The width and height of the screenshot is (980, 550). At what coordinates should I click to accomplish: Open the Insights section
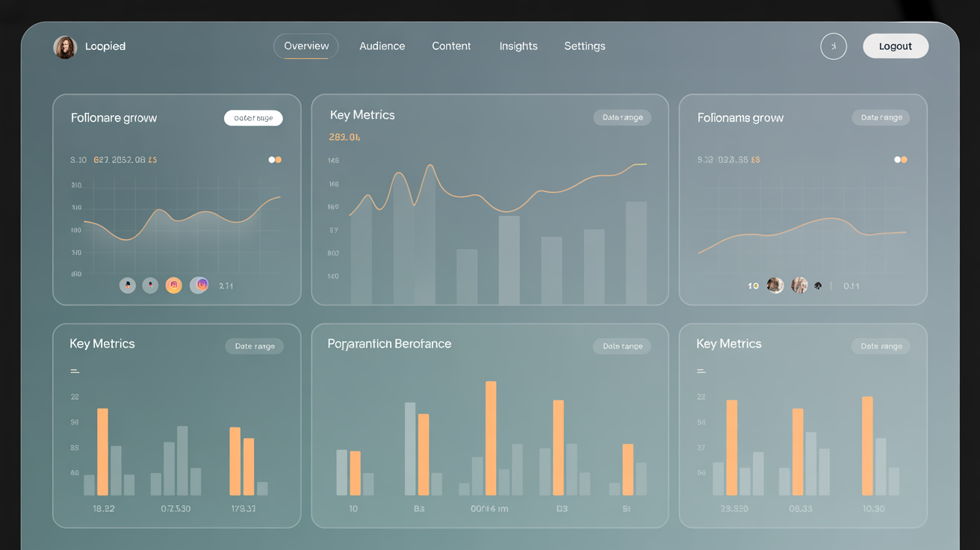(518, 46)
